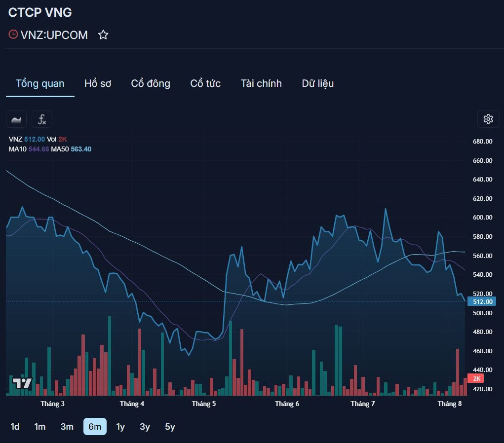
Task: Switch the chart range to 3m
Action: (67, 427)
